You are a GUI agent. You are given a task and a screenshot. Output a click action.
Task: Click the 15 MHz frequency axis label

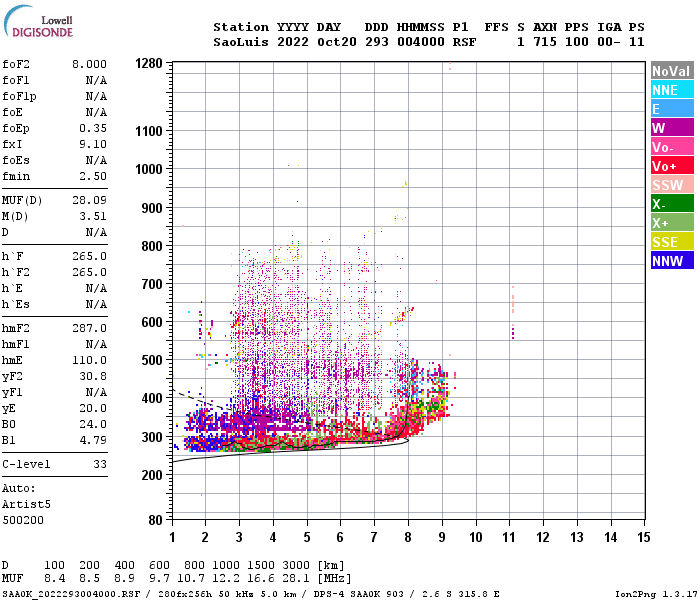643,537
